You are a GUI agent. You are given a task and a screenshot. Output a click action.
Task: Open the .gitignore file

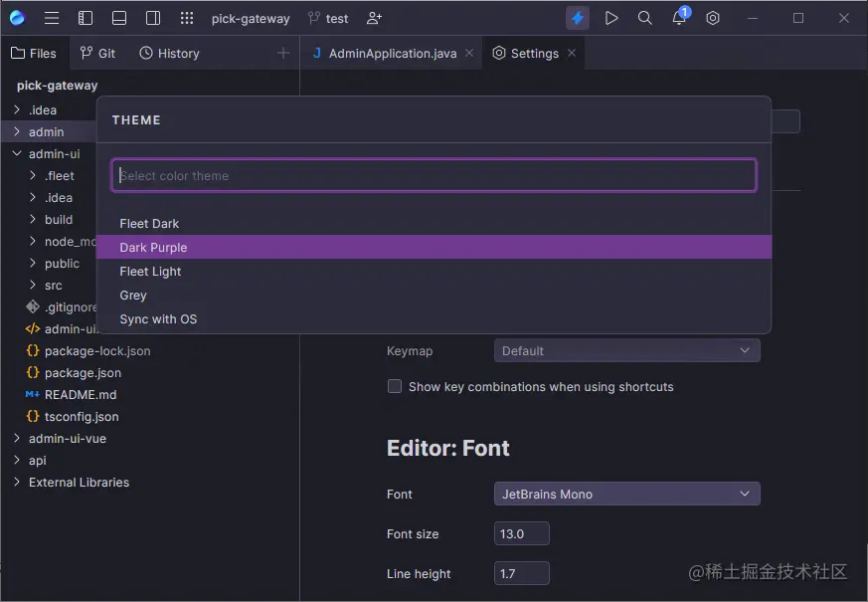[62, 306]
